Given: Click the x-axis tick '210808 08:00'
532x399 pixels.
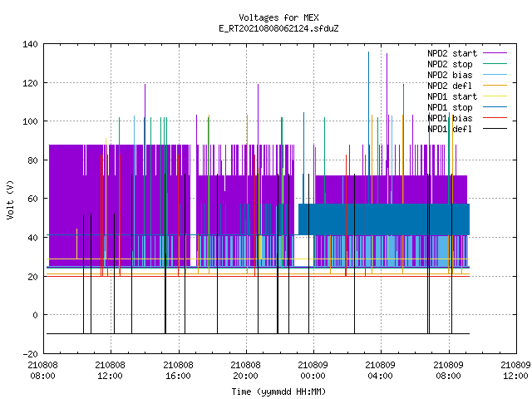Looking at the screenshot, I should pyautogui.click(x=42, y=371).
